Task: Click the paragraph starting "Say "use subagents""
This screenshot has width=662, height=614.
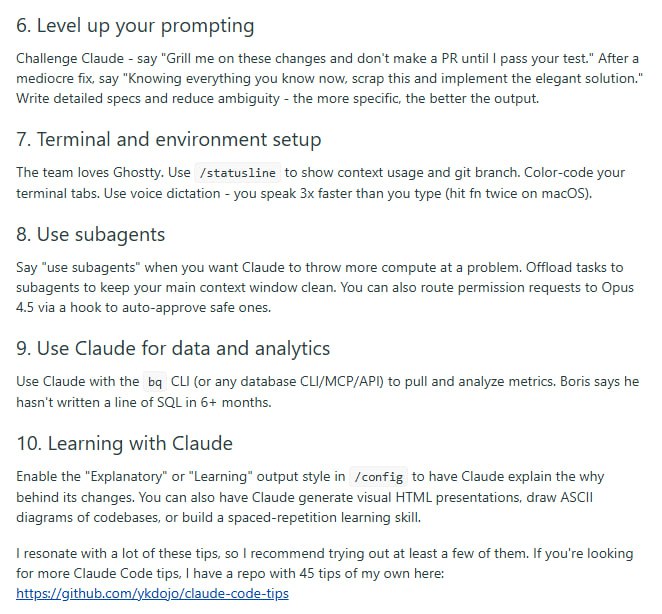Action: point(320,287)
